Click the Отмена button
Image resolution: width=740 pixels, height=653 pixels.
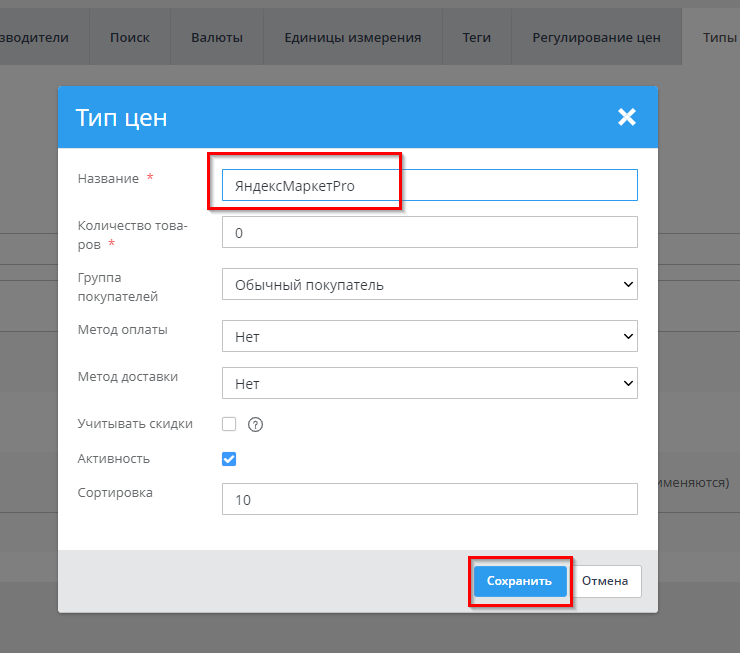pyautogui.click(x=605, y=581)
